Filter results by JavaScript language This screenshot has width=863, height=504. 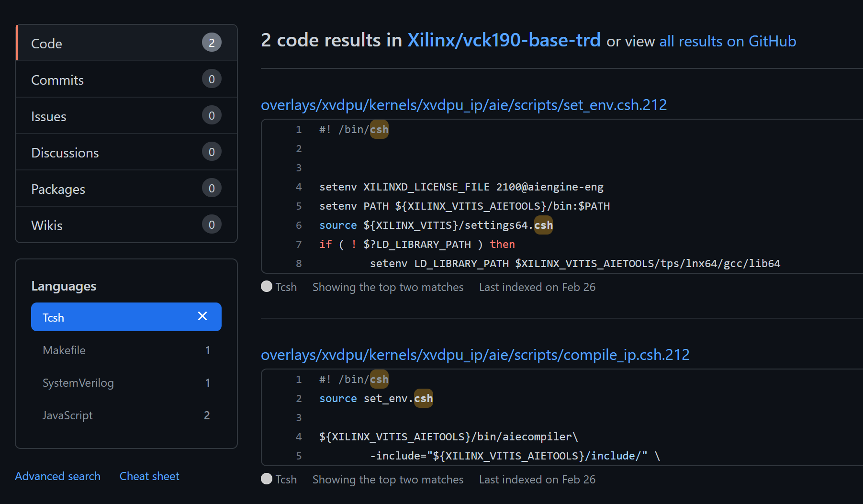pos(126,415)
